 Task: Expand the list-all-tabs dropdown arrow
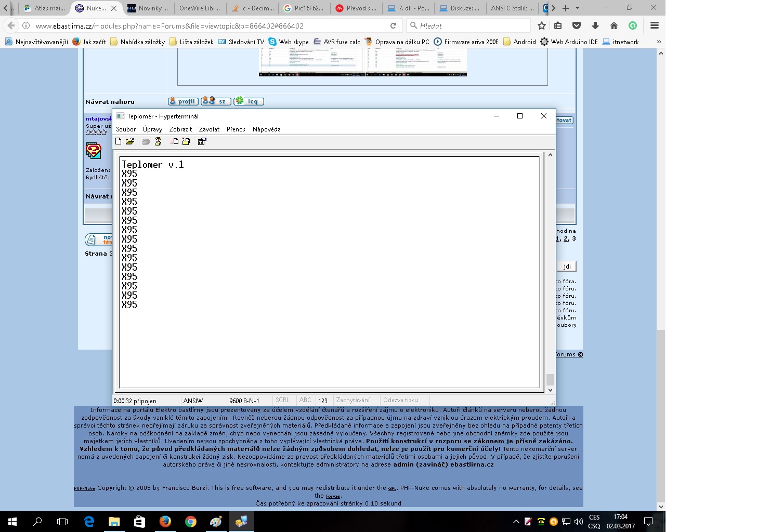pos(577,8)
